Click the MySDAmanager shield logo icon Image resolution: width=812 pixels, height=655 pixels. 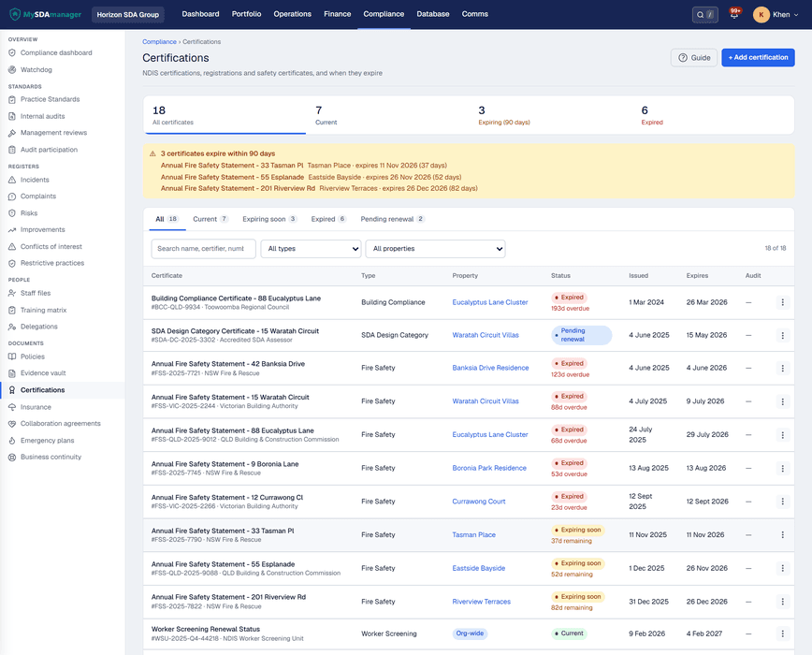click(15, 14)
